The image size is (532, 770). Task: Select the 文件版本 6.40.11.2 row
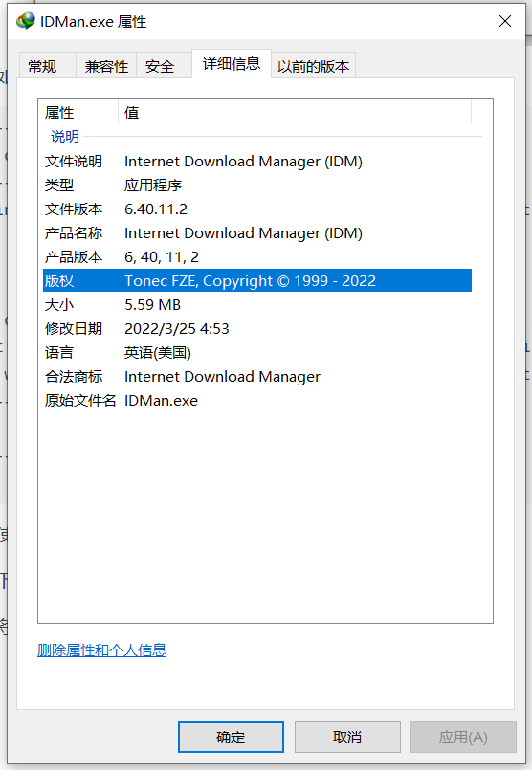[x=257, y=209]
